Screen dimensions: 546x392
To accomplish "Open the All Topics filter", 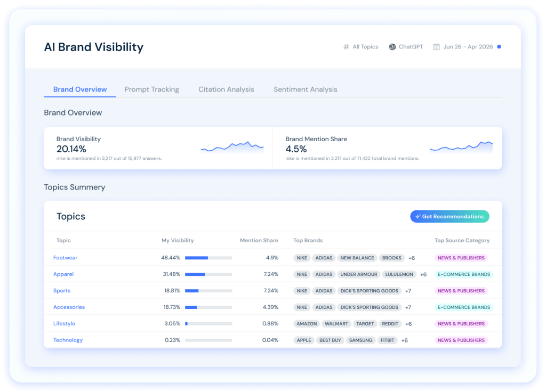I will (361, 47).
